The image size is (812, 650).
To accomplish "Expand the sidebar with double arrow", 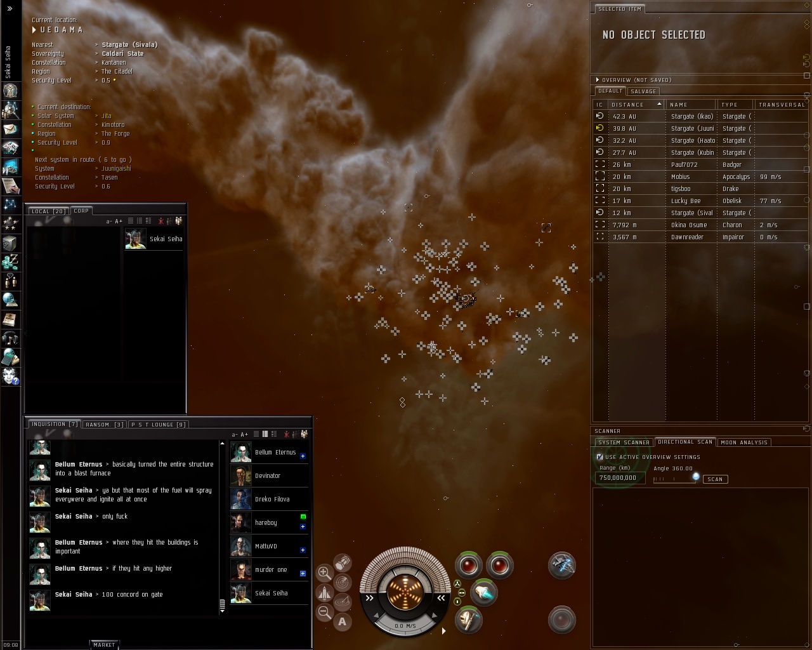I will click(10, 9).
